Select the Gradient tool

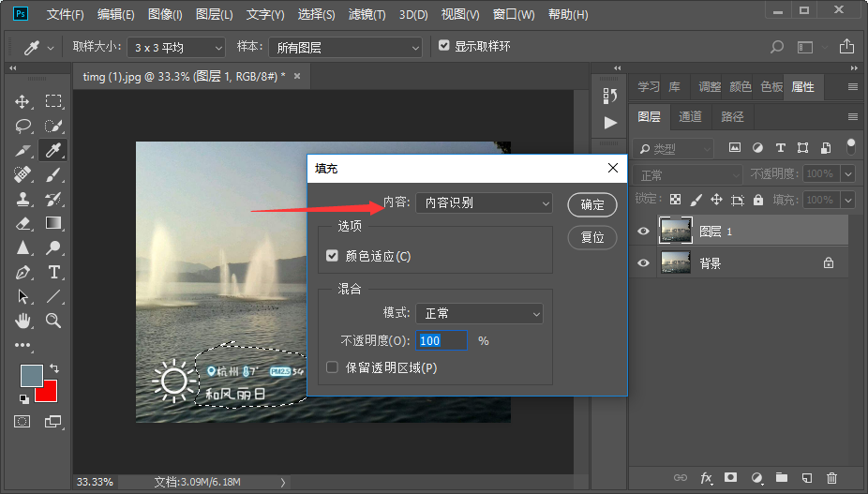pyautogui.click(x=53, y=223)
